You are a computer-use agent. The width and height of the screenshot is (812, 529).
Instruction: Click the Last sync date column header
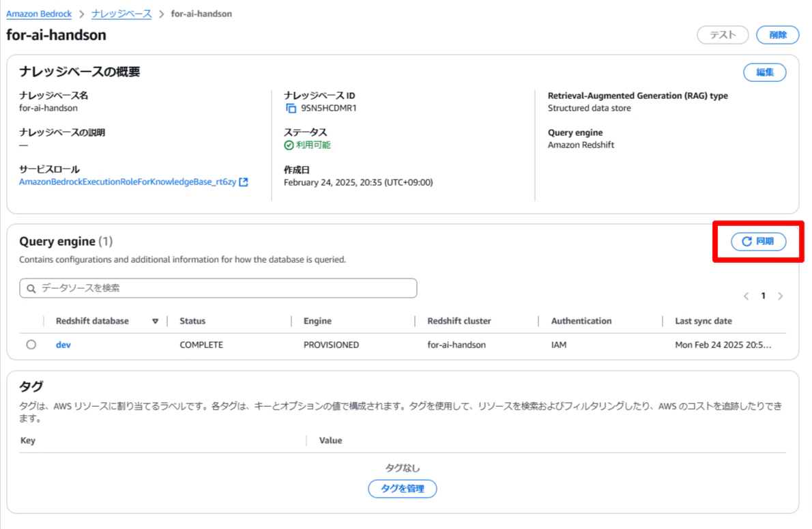click(x=704, y=321)
